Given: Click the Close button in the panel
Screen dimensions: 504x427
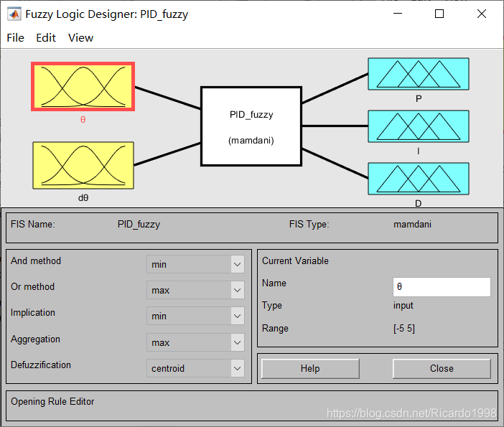Looking at the screenshot, I should click(442, 369).
